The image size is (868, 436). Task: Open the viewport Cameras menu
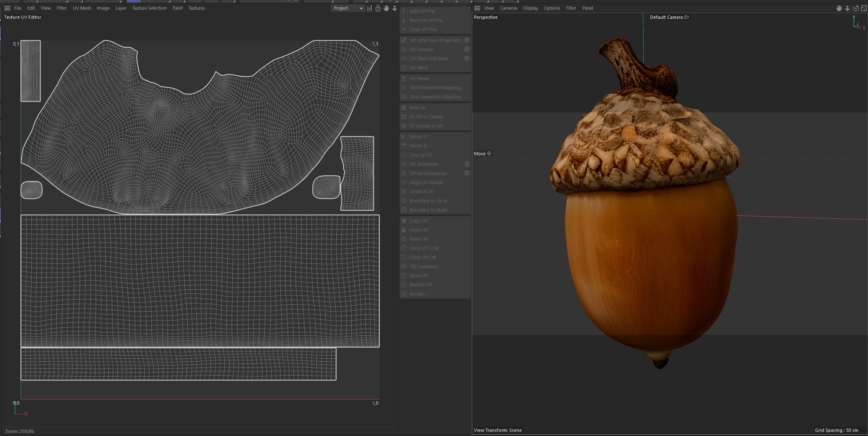click(508, 8)
